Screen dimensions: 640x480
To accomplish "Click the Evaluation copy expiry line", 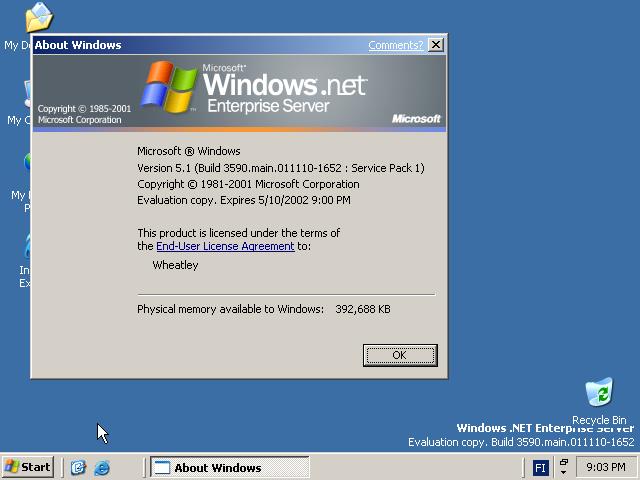I will click(244, 200).
